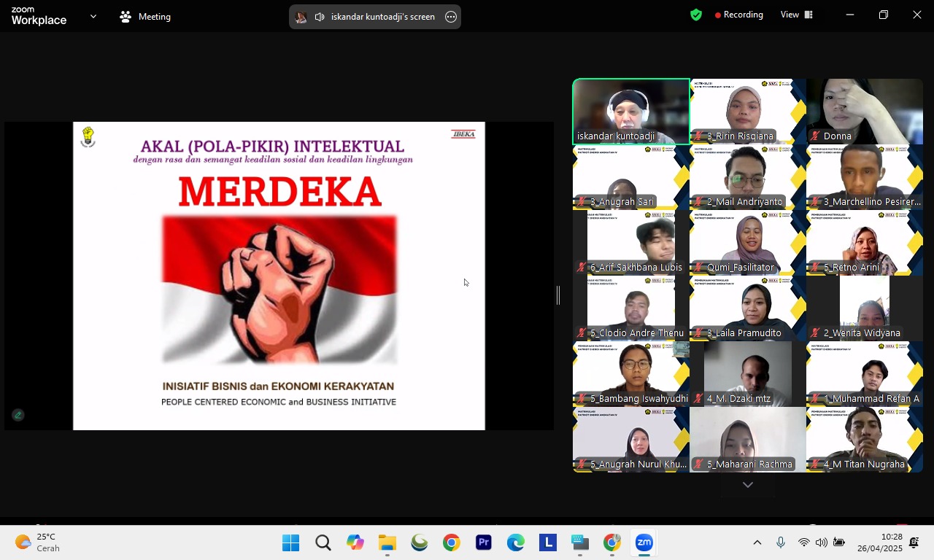Launch Copilot from the taskbar

355,543
